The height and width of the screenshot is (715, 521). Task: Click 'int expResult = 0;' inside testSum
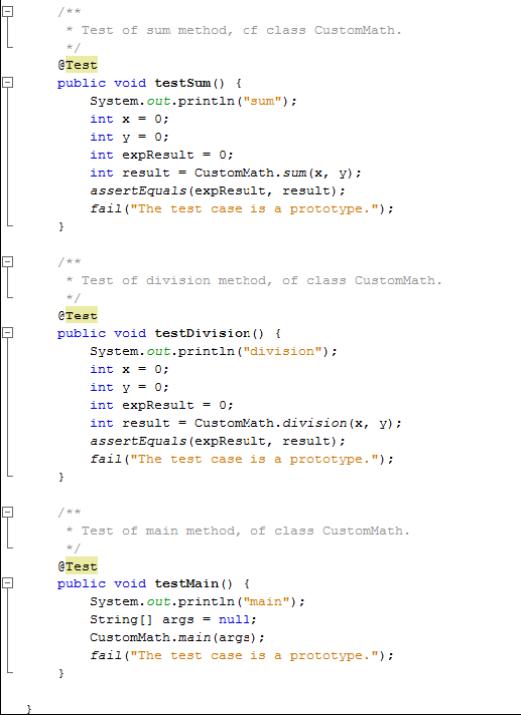(x=161, y=155)
